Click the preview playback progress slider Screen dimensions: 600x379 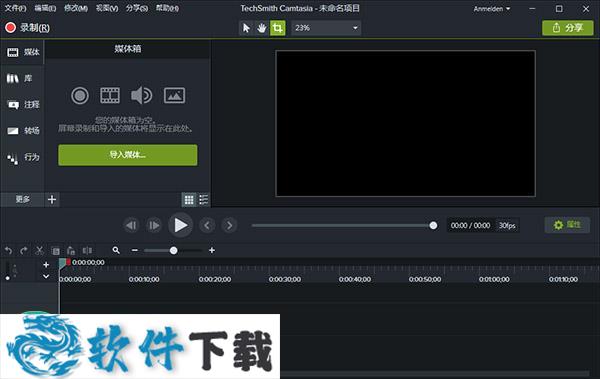344,225
